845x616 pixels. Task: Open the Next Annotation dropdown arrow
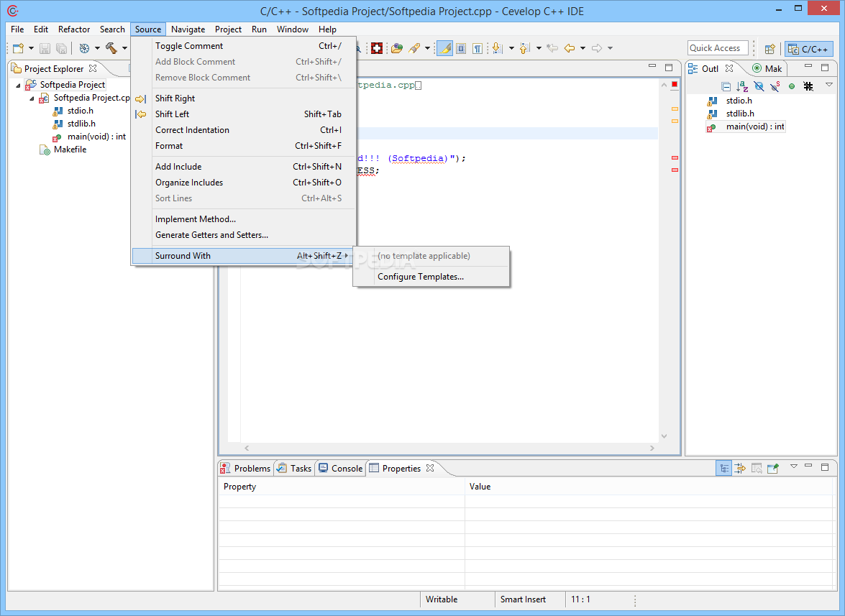pyautogui.click(x=511, y=48)
